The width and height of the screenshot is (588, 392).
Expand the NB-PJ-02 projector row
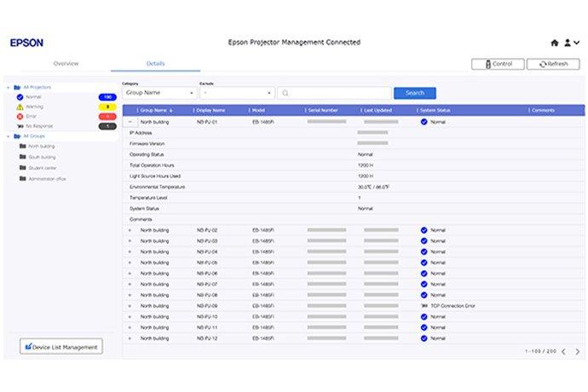[x=130, y=230]
